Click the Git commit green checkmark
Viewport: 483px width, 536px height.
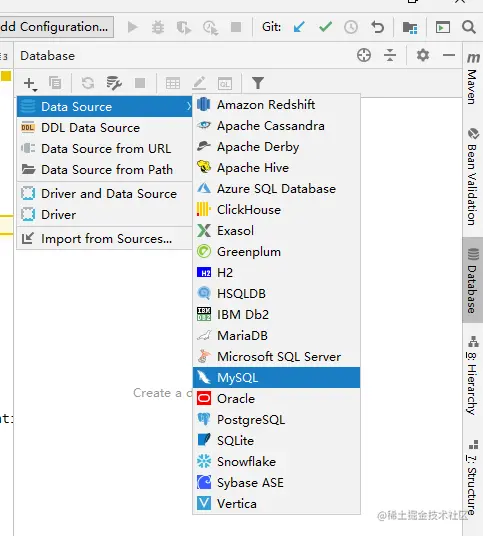tap(325, 27)
